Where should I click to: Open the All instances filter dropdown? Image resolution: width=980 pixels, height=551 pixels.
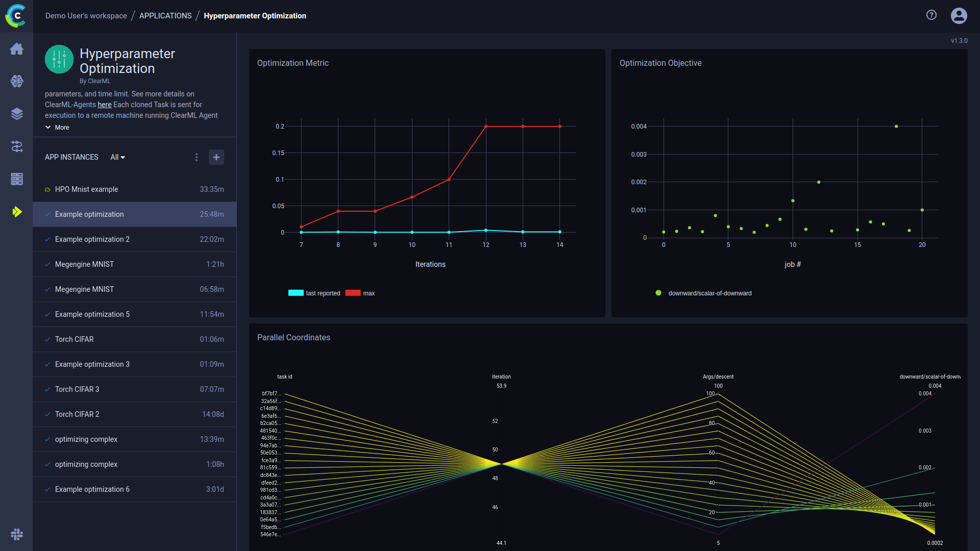(117, 157)
